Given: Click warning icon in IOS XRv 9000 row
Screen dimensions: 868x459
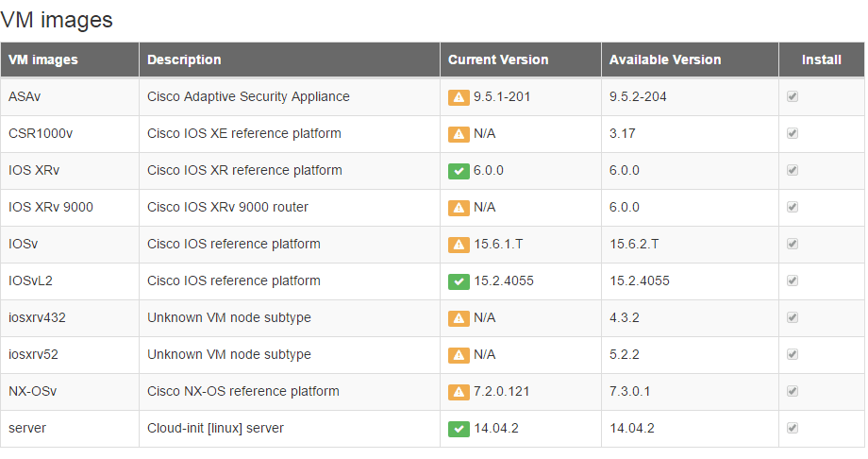Looking at the screenshot, I should [x=459, y=208].
